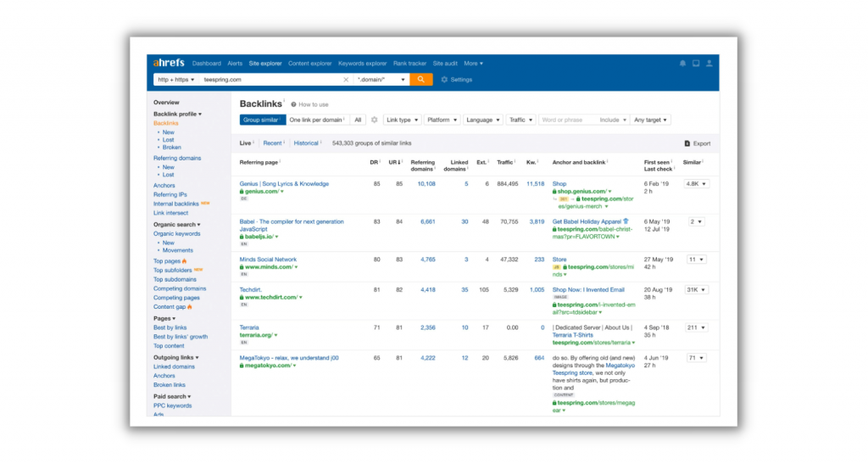Switch to the Historical tab
This screenshot has width=868, height=464.
[306, 143]
